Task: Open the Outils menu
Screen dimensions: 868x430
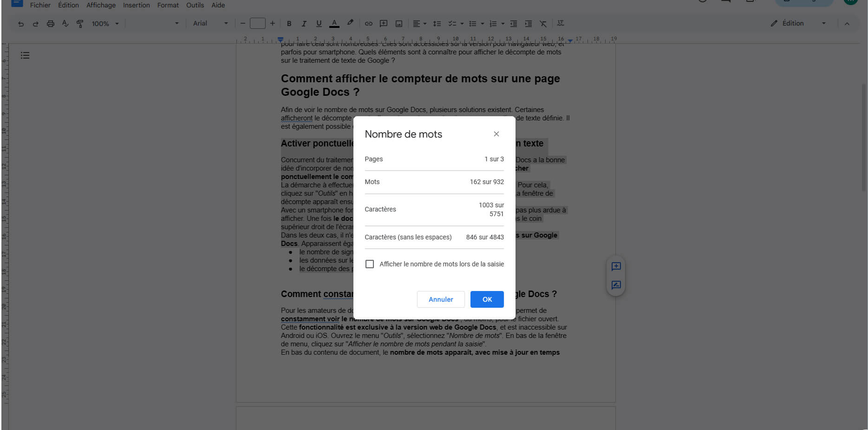Action: [195, 5]
